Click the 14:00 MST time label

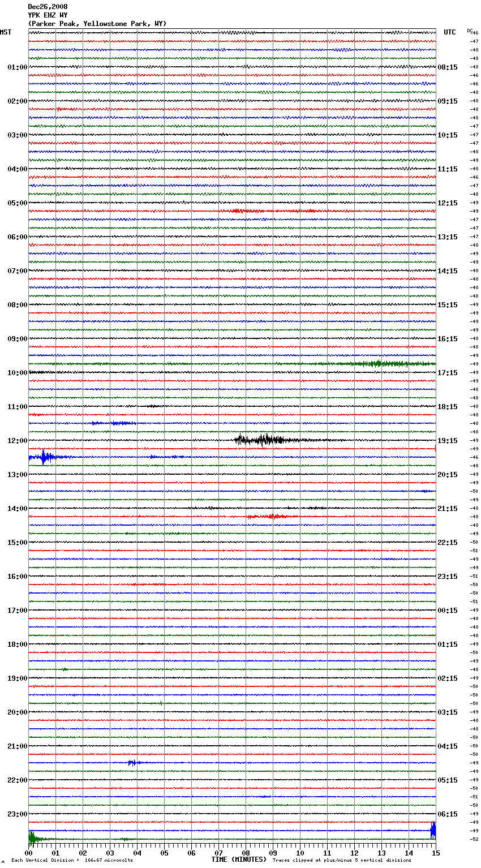click(x=18, y=509)
